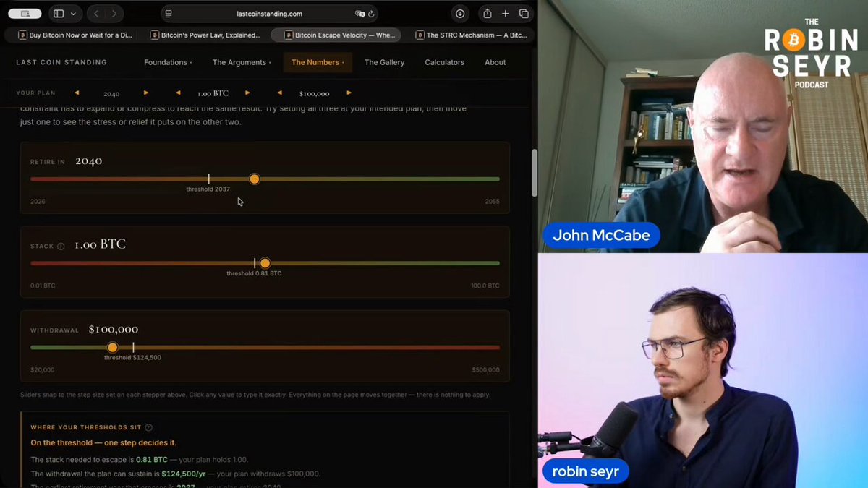
Task: Increase the plan year above 2040
Action: 145,93
